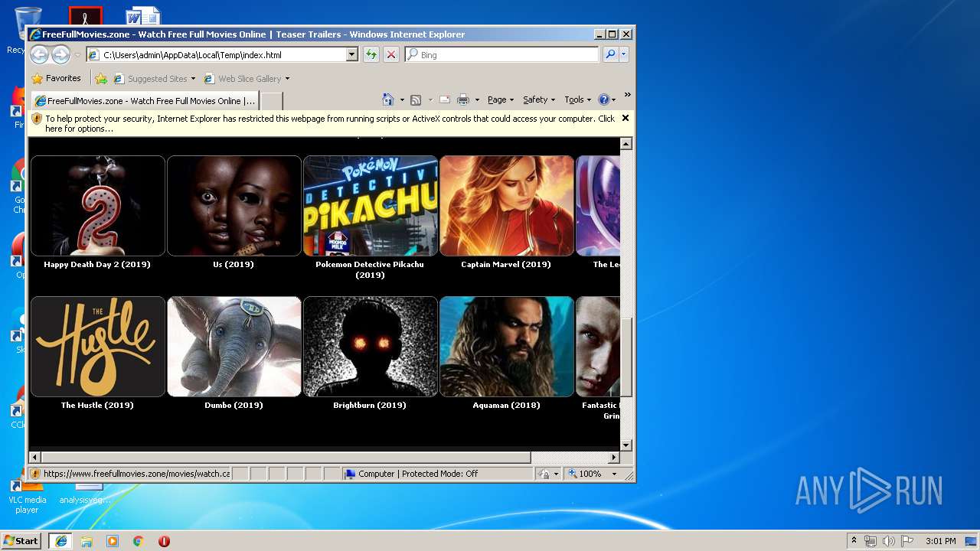980x551 pixels.
Task: Click the search magnifier button
Action: click(610, 54)
